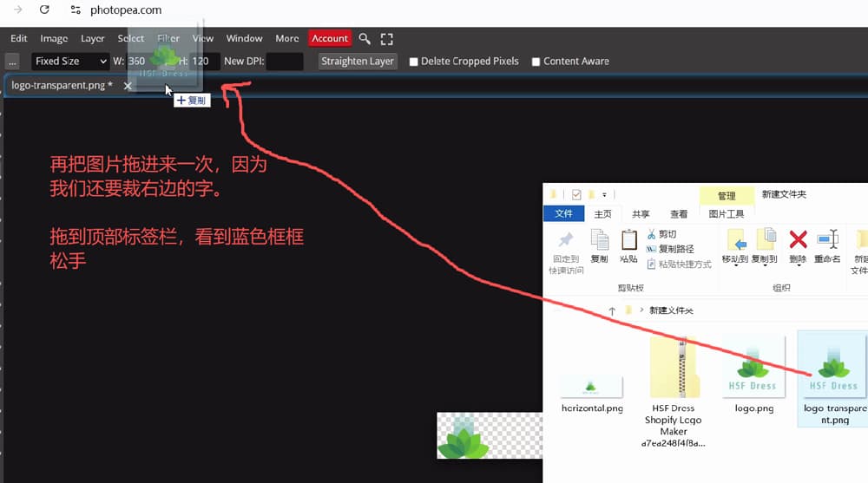Toggle Delete Cropped Pixels checkbox
This screenshot has height=483, width=868.
[413, 62]
